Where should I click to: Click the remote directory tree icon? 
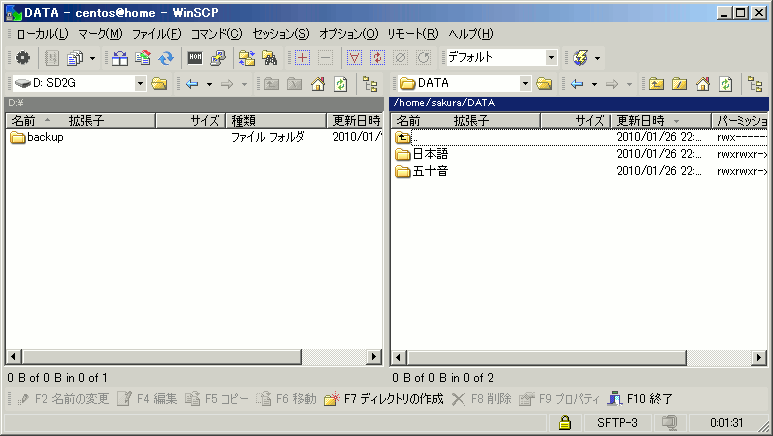tap(755, 84)
